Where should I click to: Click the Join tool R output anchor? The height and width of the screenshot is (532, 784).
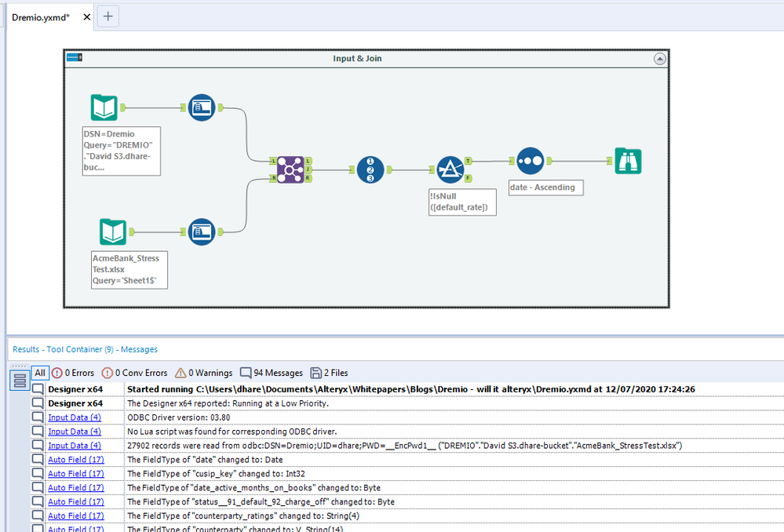(308, 178)
